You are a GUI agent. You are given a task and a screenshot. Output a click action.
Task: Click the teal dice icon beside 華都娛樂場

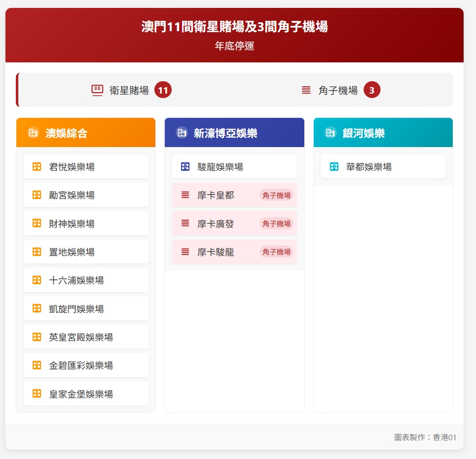click(x=334, y=167)
